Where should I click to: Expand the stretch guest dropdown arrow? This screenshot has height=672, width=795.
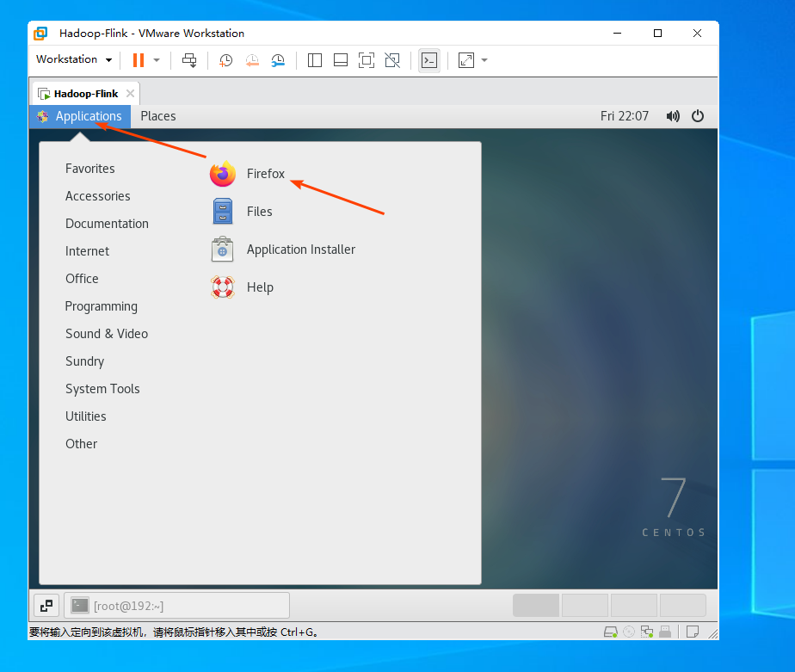484,60
